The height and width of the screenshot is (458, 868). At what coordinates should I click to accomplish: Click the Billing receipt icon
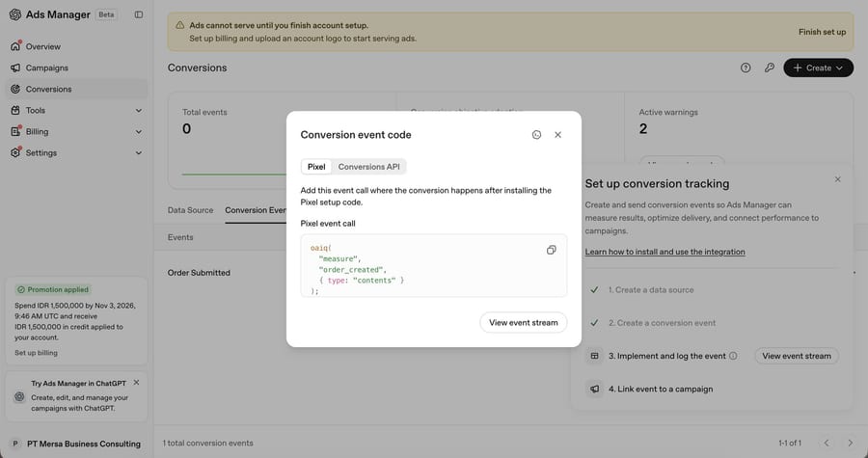coord(15,132)
